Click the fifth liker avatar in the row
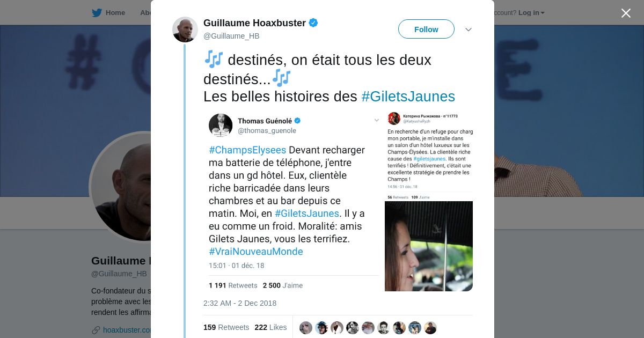 [x=368, y=328]
